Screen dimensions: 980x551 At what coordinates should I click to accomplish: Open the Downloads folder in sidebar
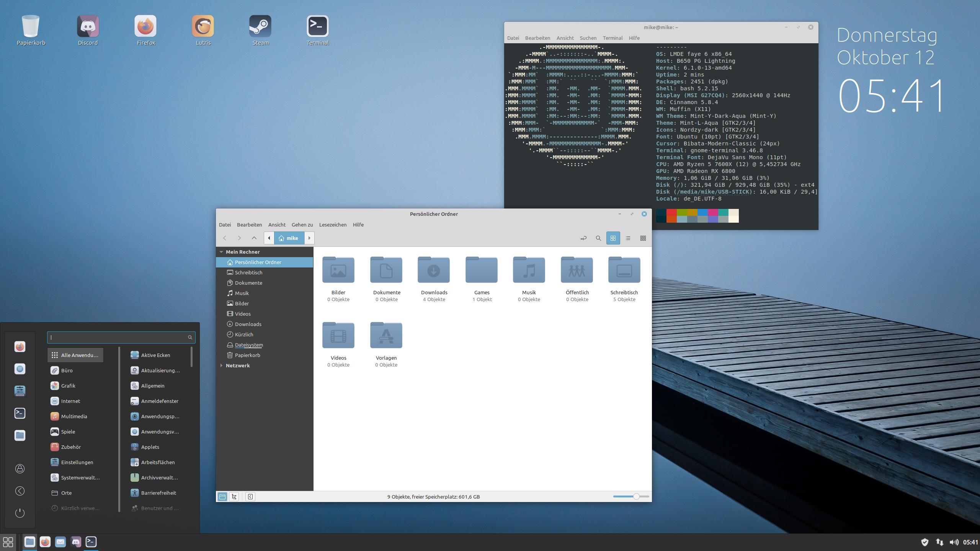248,324
